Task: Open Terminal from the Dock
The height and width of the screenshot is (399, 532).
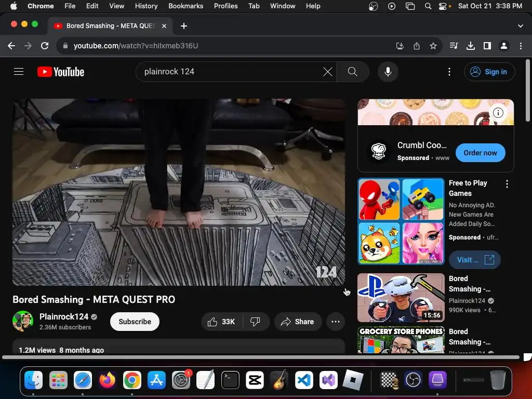Action: [x=230, y=380]
